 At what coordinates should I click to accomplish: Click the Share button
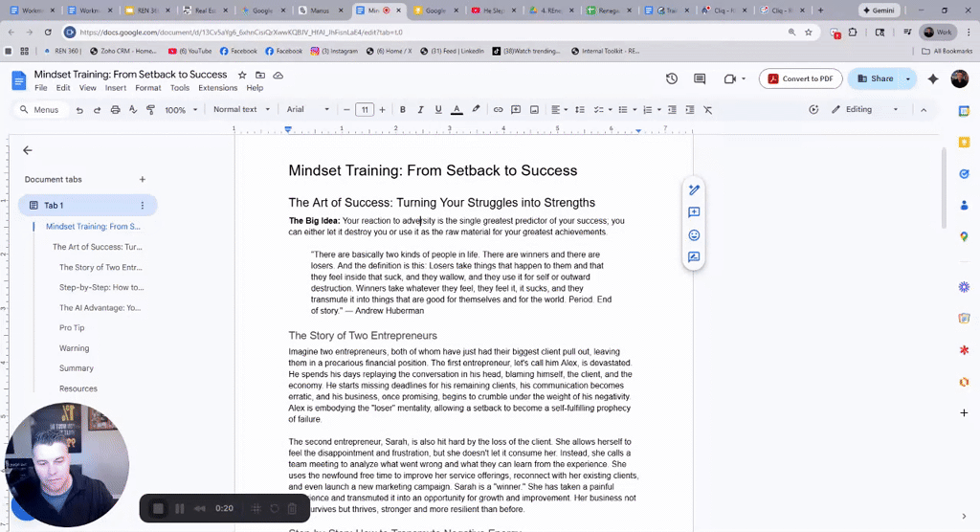click(875, 78)
